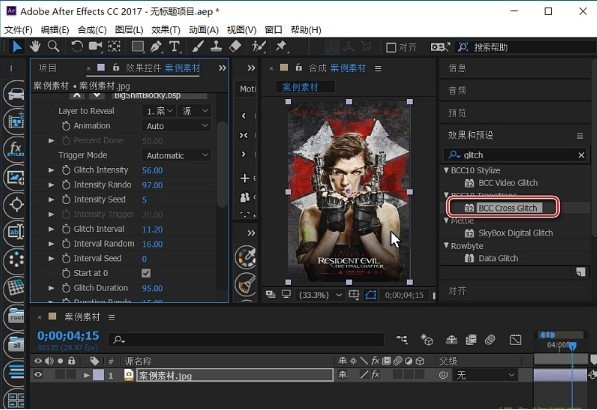Click the Glitch Intensity value 56.00
The width and height of the screenshot is (597, 410).
pos(152,170)
